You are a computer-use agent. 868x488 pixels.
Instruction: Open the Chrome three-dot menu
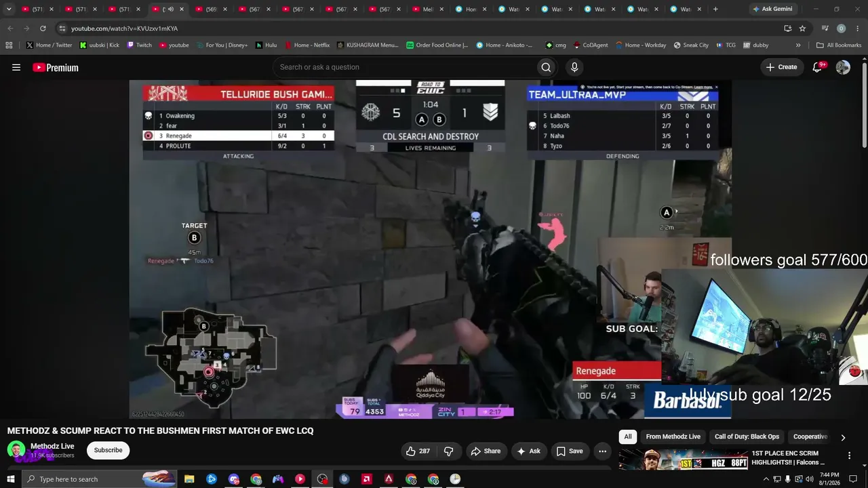pyautogui.click(x=857, y=28)
